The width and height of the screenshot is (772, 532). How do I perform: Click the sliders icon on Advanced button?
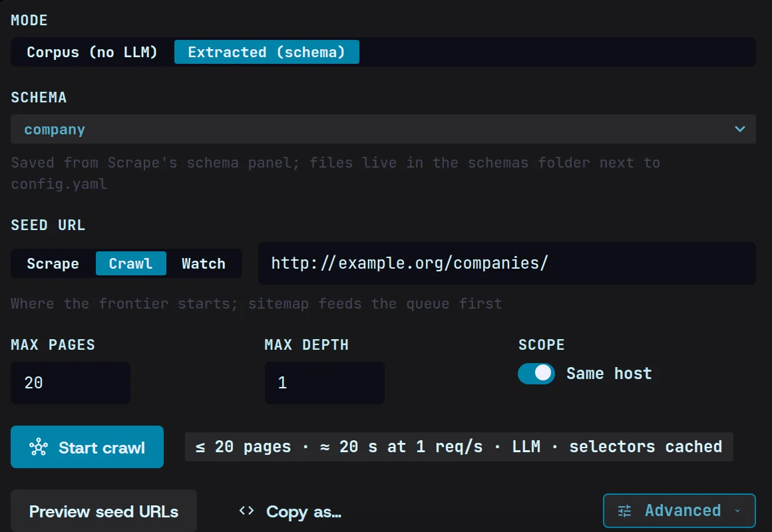tap(624, 511)
